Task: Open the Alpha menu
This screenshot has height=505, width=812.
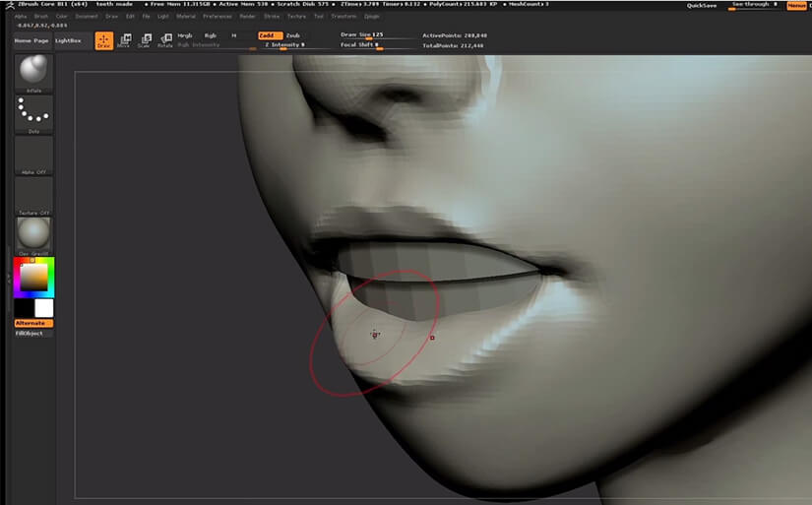Action: [21, 17]
